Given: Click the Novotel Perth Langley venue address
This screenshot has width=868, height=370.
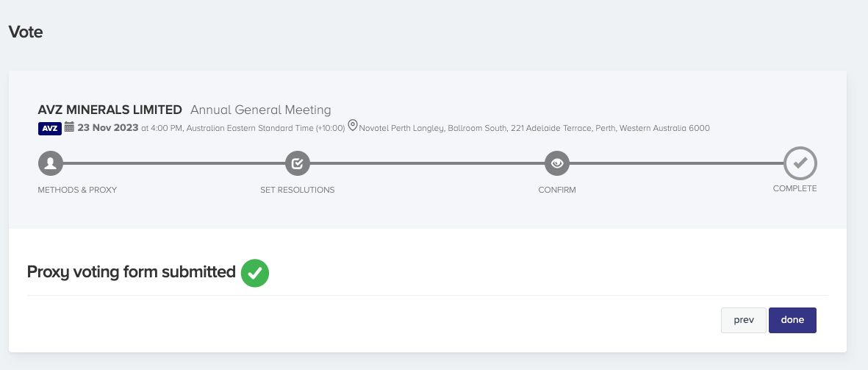Looking at the screenshot, I should coord(534,128).
